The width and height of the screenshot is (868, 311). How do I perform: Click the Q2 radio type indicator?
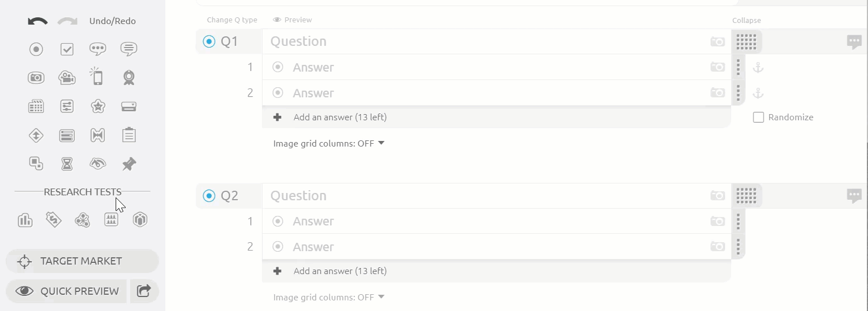pos(209,196)
